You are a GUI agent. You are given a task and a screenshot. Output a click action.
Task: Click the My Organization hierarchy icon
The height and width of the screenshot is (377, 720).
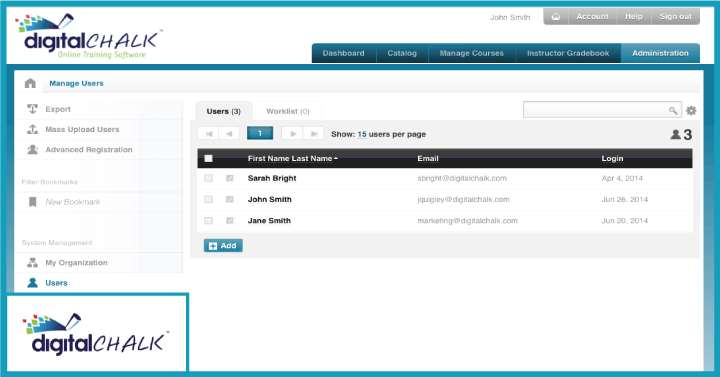click(32, 262)
